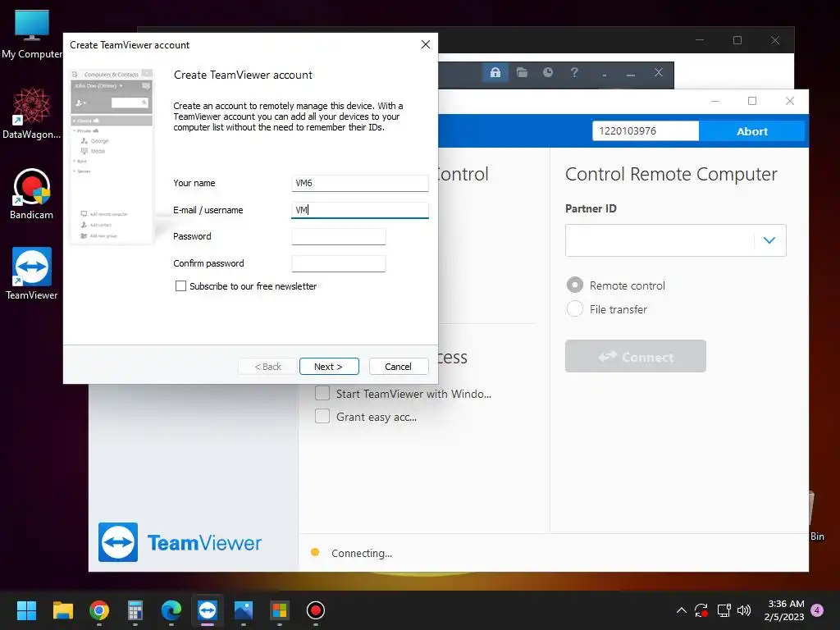Click Next in the account wizard
The image size is (840, 630).
pos(329,367)
